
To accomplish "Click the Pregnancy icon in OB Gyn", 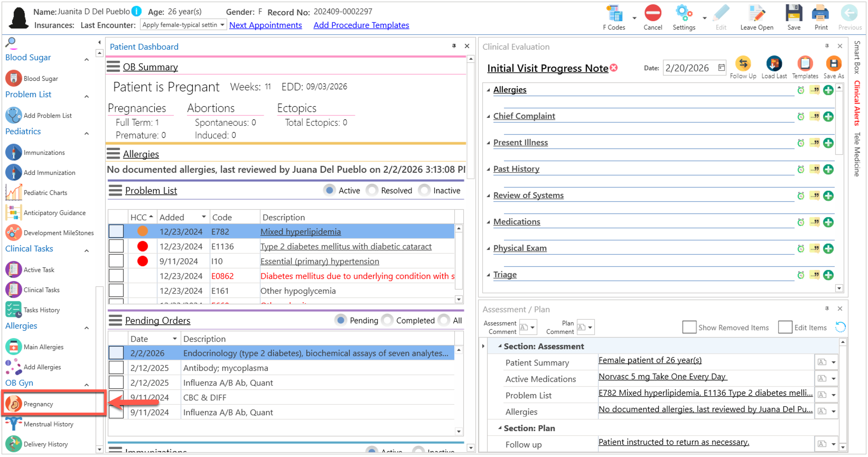I will [13, 403].
